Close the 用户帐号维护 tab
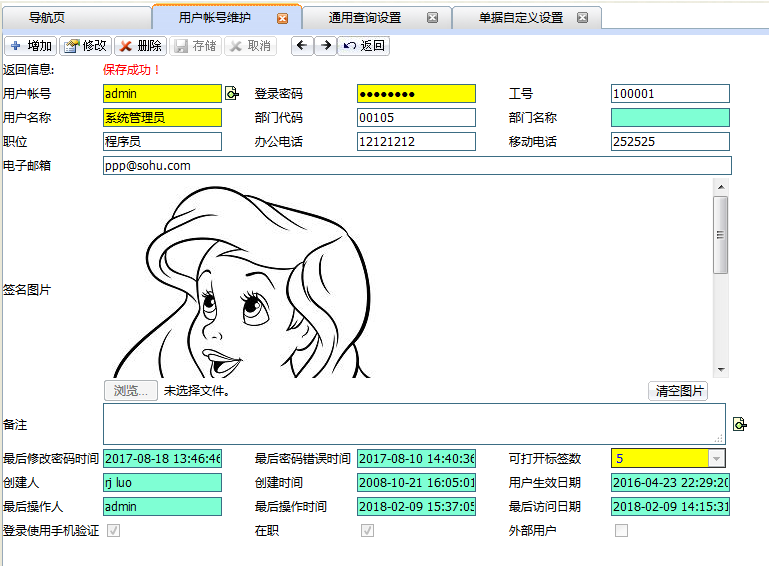Screen dimensions: 769x566 (x=282, y=19)
